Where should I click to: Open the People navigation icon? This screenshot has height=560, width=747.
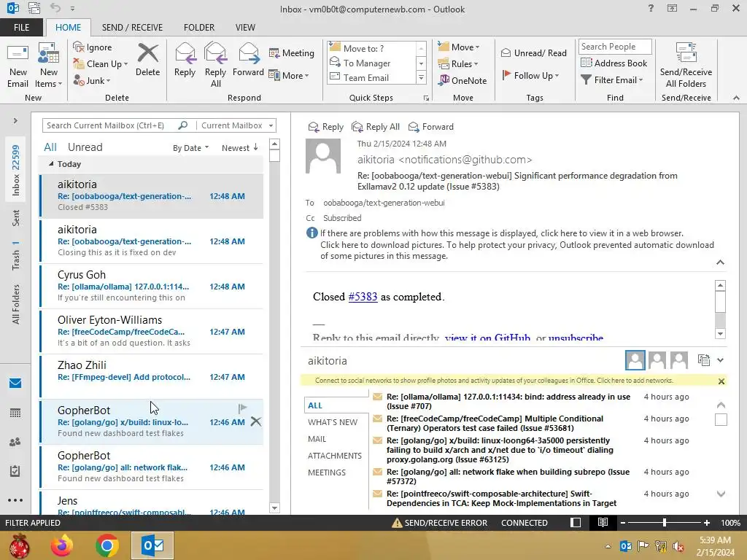pos(15,442)
